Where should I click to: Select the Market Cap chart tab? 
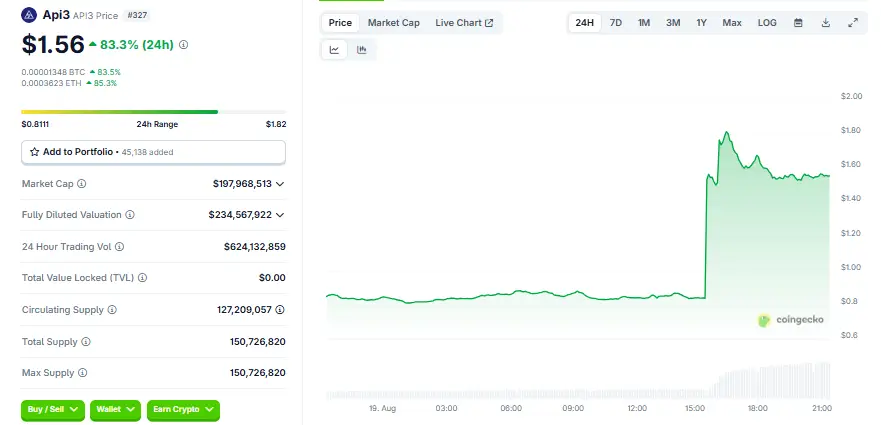coord(393,23)
